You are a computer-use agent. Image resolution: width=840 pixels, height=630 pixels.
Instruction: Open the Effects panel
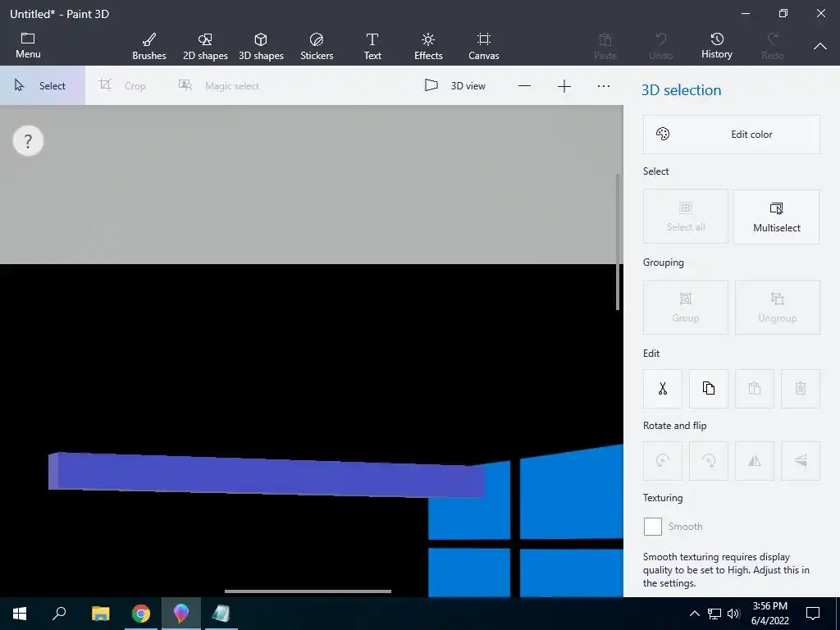pos(428,46)
